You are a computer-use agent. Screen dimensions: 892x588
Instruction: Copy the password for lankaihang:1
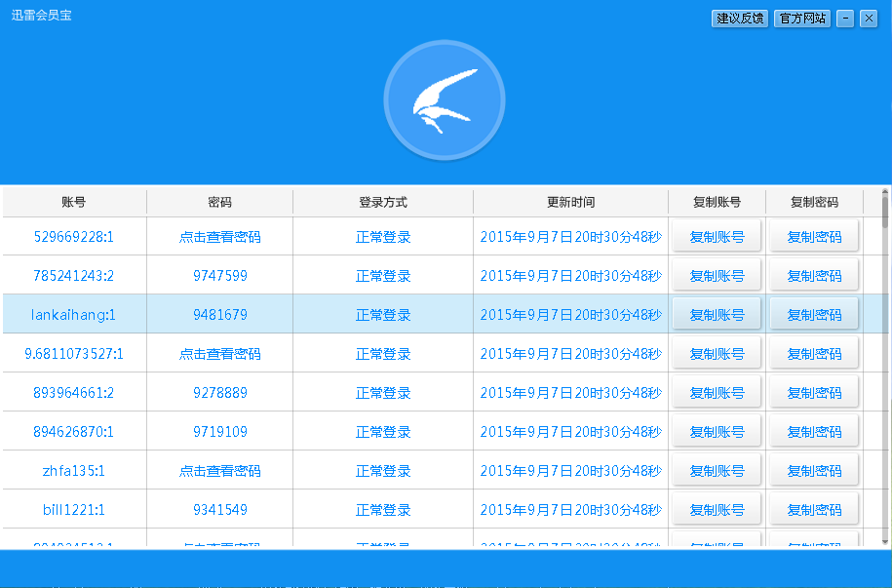[x=813, y=313]
